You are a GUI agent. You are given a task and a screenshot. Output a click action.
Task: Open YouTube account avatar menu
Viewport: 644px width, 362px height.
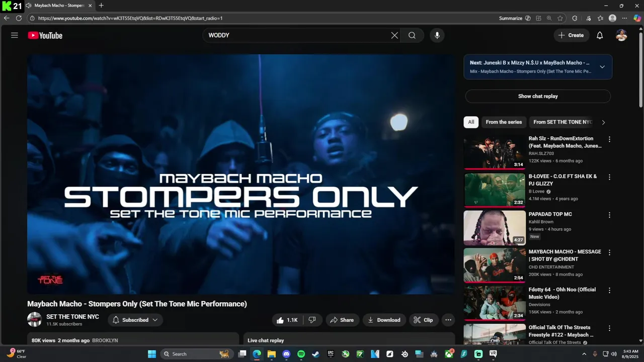(x=621, y=35)
